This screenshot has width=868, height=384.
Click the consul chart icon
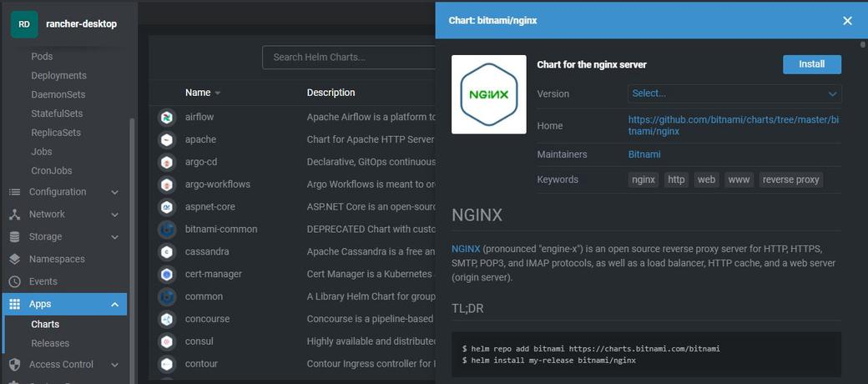[x=166, y=341]
